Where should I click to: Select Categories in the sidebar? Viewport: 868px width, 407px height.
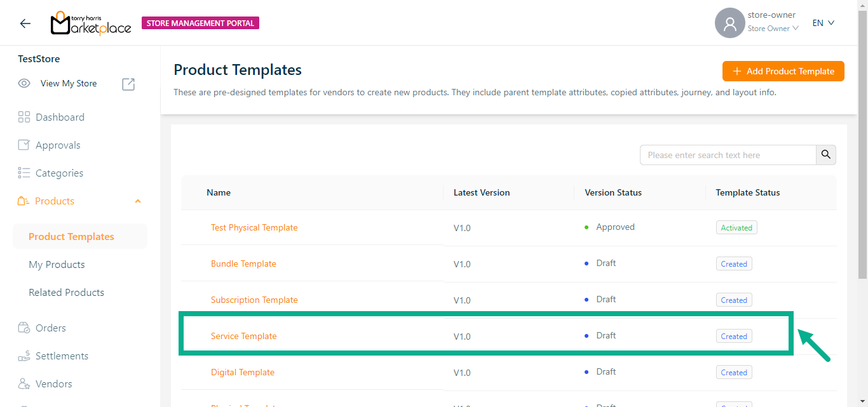pyautogui.click(x=59, y=173)
